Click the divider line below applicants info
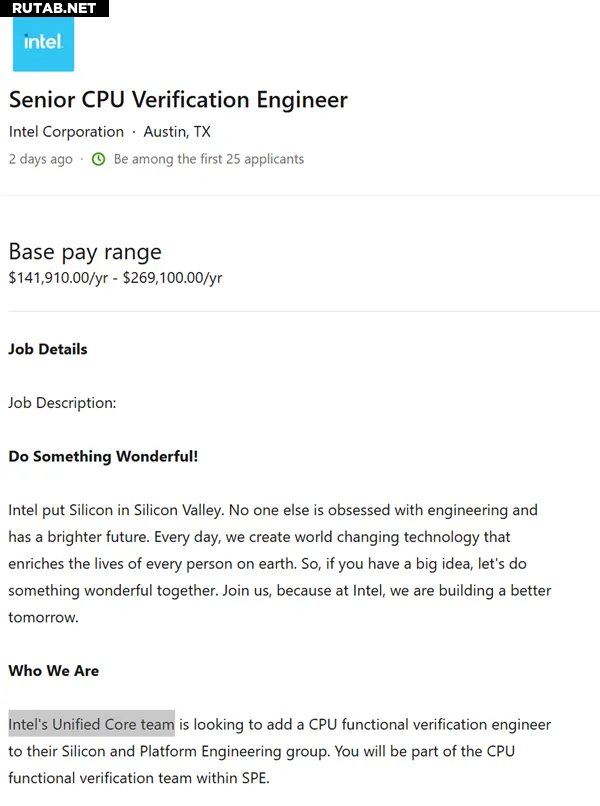This screenshot has width=600, height=806. 300,195
